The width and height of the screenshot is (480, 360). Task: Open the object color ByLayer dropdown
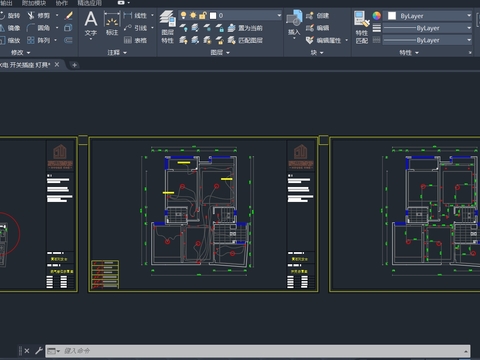point(469,16)
